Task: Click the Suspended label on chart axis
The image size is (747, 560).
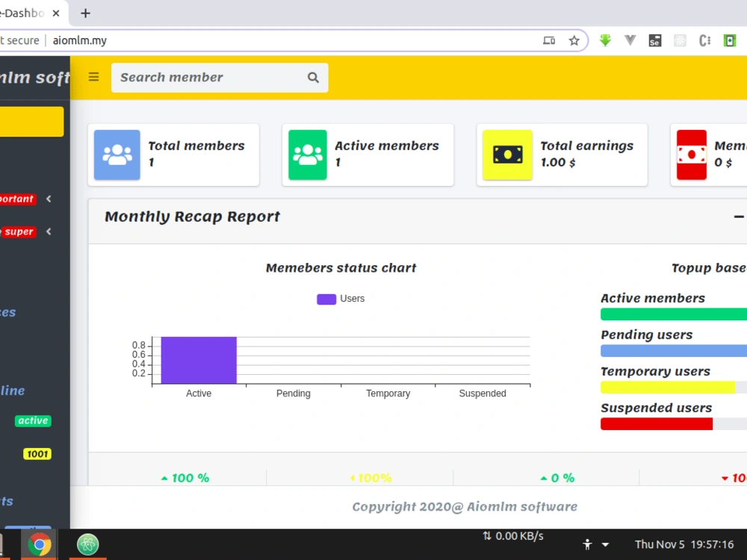Action: coord(483,393)
